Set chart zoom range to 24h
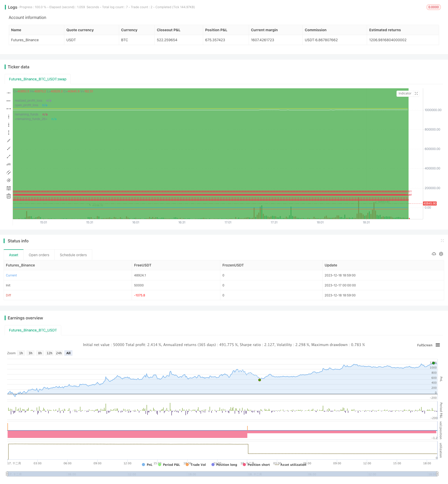This screenshot has height=484, width=448. (59, 353)
